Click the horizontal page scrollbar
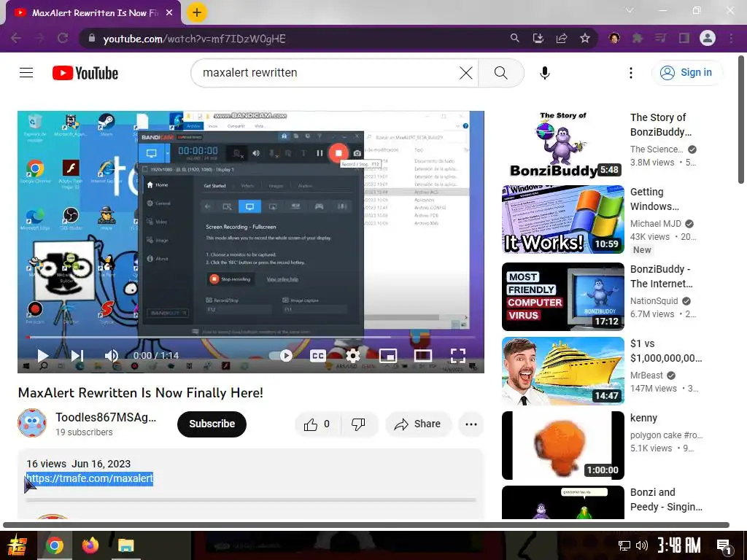 [366, 525]
